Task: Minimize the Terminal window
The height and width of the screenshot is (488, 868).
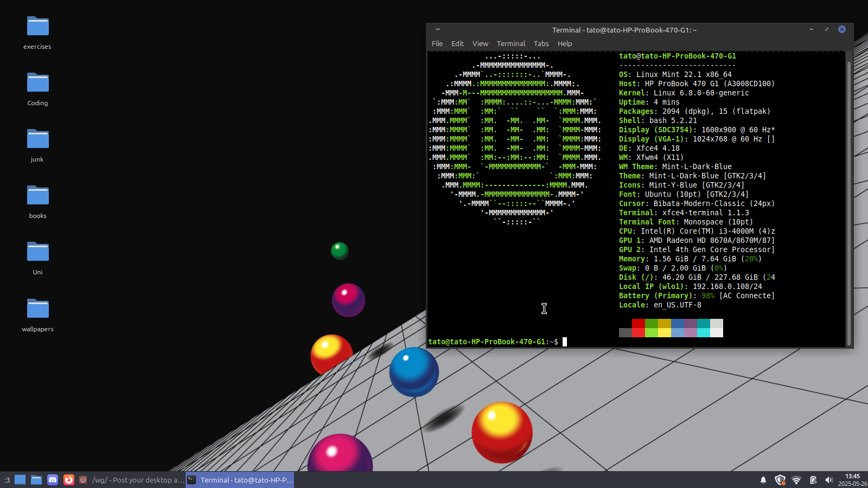Action: click(x=812, y=29)
